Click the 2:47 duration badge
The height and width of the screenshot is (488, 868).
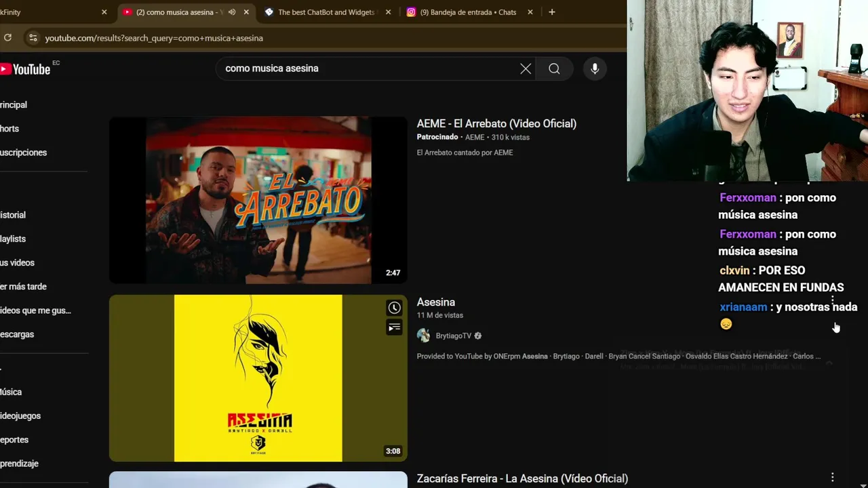[393, 272]
